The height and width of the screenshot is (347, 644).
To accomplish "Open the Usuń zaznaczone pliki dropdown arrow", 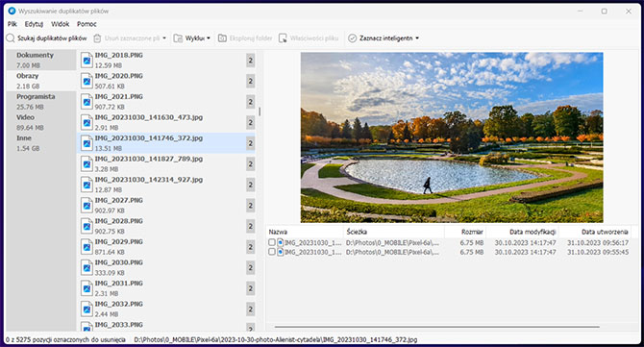I will [164, 38].
